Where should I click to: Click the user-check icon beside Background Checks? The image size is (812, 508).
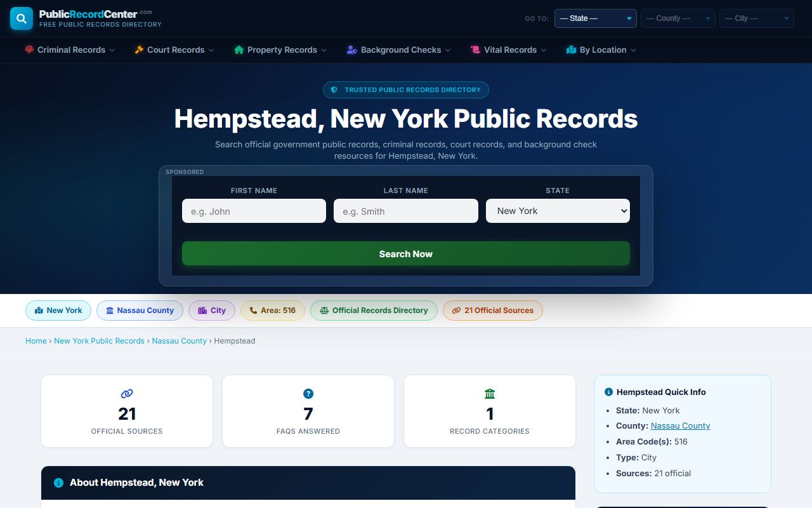352,50
